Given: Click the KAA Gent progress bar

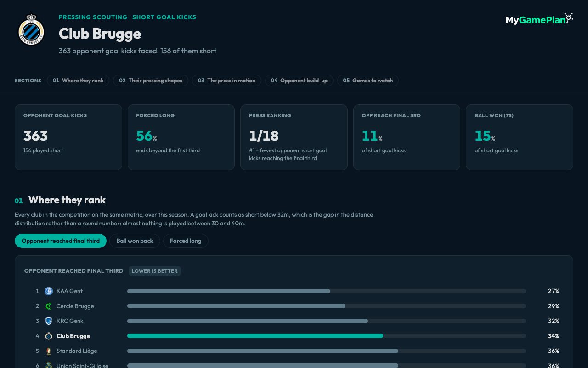Looking at the screenshot, I should click(327, 291).
